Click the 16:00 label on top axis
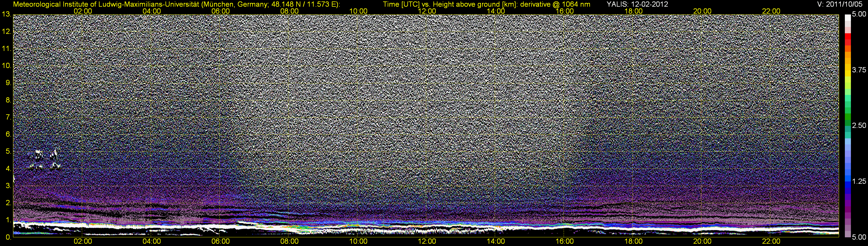Image resolution: width=868 pixels, height=246 pixels. (x=565, y=11)
